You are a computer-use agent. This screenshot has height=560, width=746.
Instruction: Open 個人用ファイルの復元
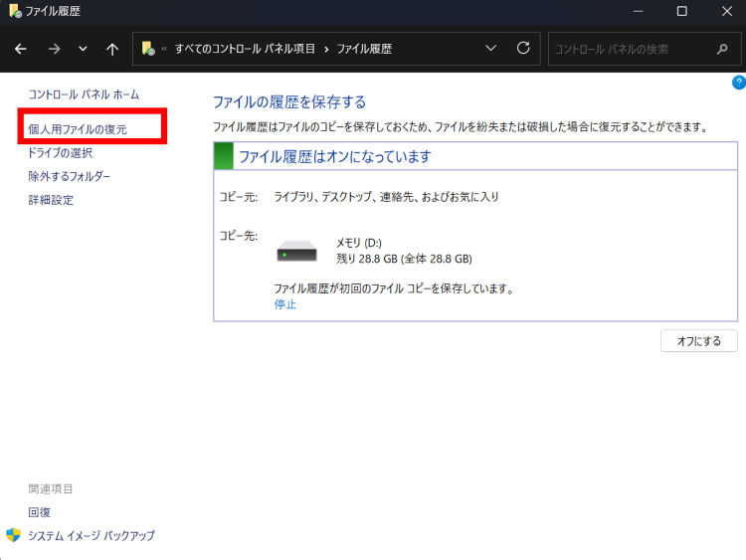(x=78, y=129)
